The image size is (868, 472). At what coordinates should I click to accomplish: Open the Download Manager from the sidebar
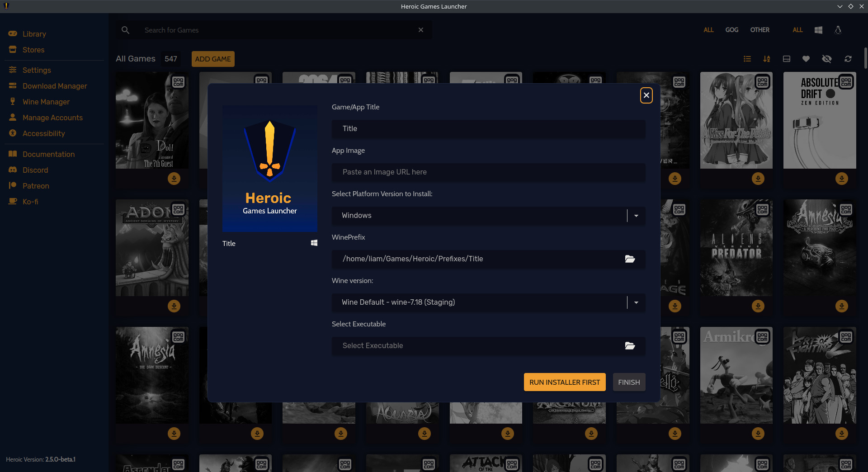coord(55,86)
